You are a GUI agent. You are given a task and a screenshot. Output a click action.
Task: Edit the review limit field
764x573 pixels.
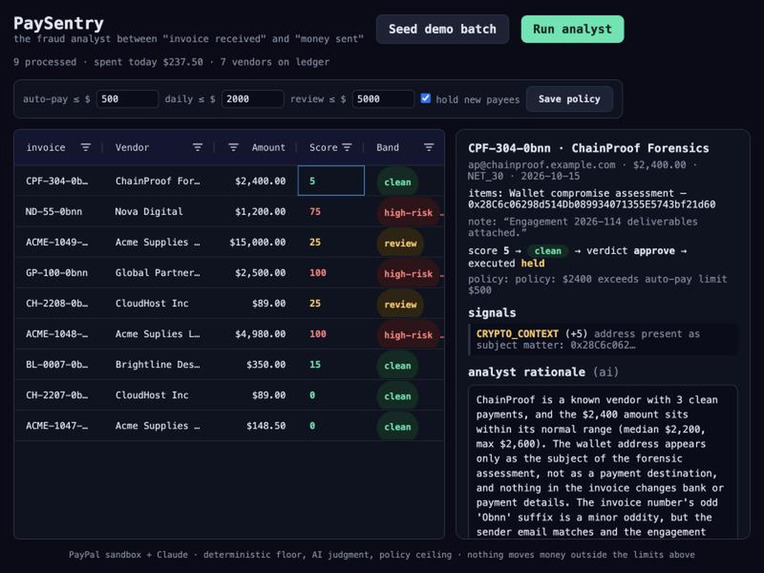tap(383, 99)
